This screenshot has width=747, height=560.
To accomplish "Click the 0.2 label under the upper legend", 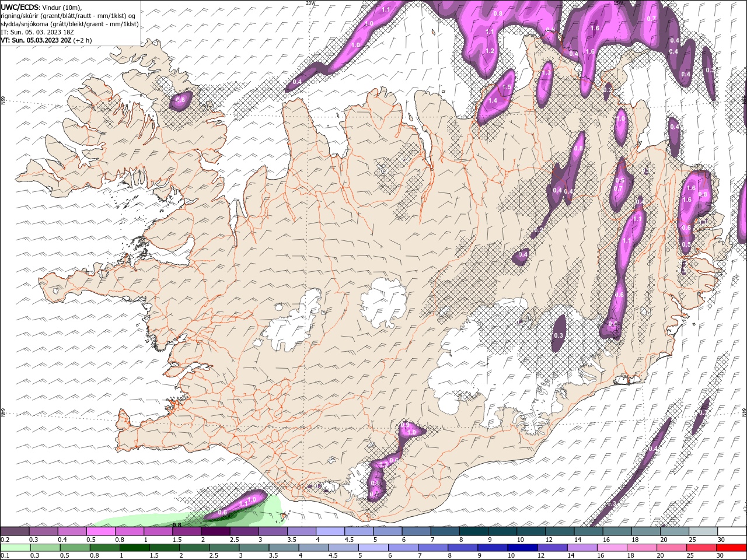I will [5, 540].
